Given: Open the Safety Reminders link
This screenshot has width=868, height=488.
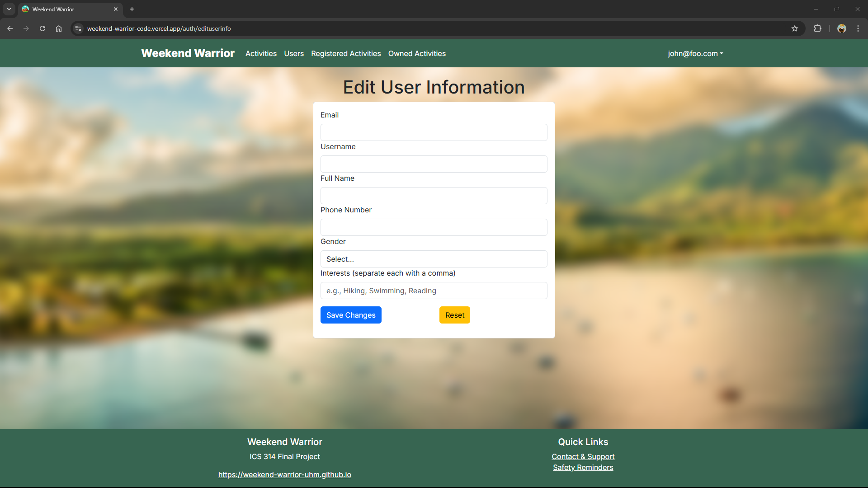Looking at the screenshot, I should (x=583, y=467).
